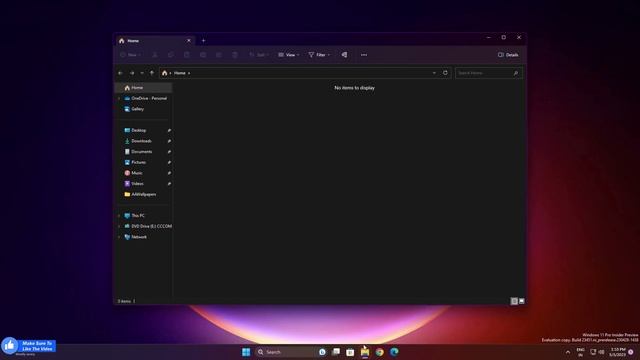Viewport: 640px width, 360px height.
Task: Click the See more ellipsis button
Action: 364,55
